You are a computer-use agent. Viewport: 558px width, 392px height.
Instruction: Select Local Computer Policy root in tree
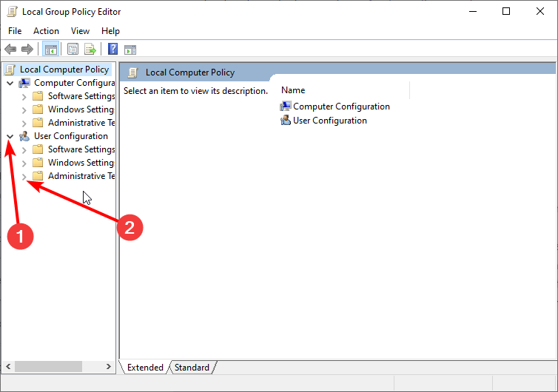64,70
